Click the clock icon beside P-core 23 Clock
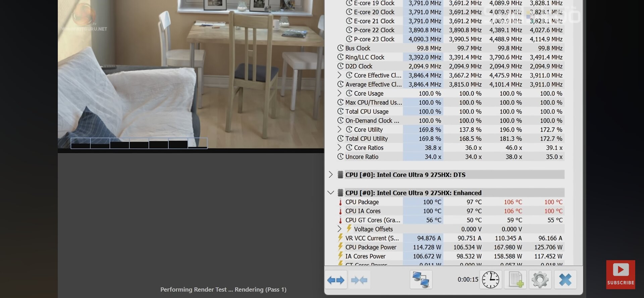Screen dimensions: 644x298 point(349,39)
